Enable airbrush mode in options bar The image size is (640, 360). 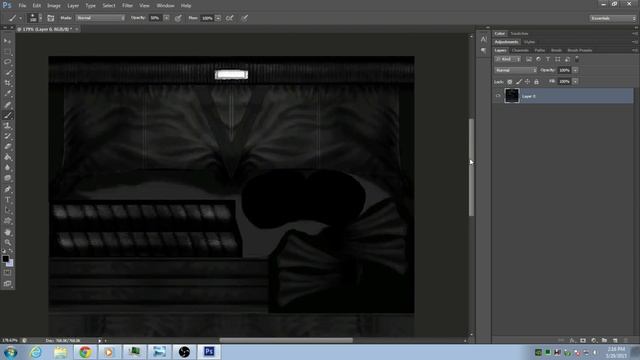230,18
